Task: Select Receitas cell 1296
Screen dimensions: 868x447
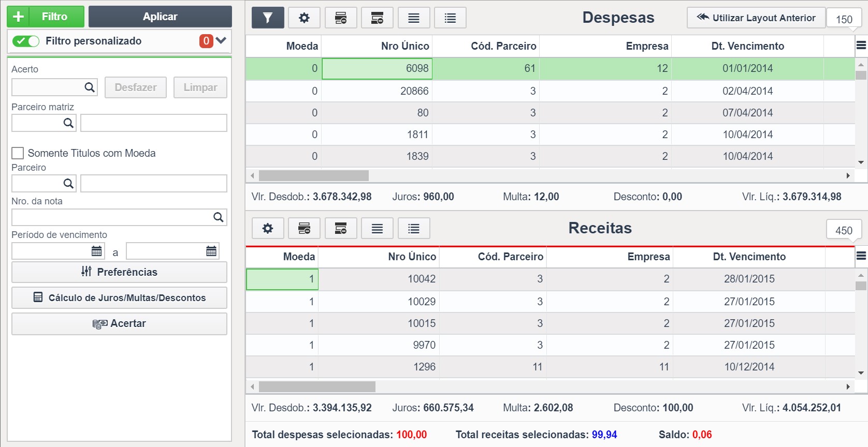Action: click(379, 367)
